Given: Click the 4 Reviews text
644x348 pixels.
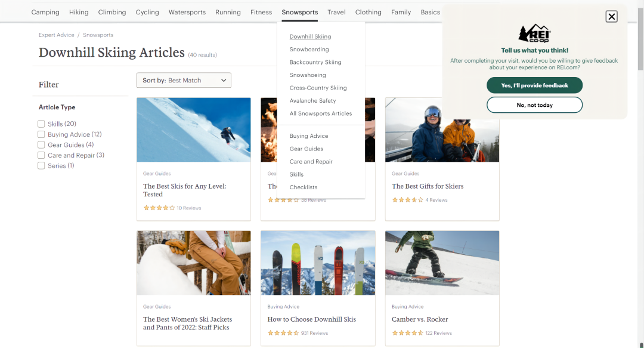Looking at the screenshot, I should (x=436, y=201).
